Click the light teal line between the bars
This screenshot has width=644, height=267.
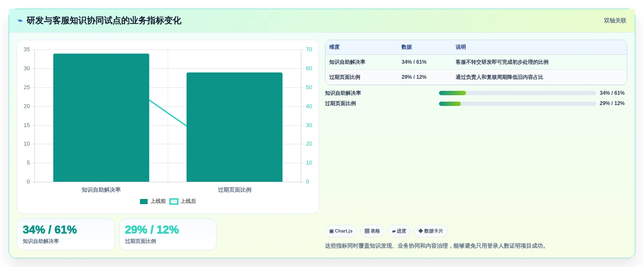coord(168,113)
